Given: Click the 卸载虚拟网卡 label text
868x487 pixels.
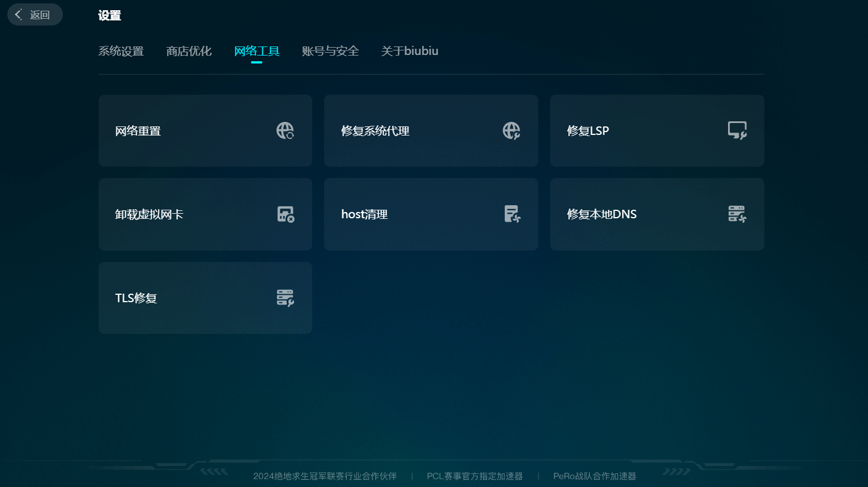Looking at the screenshot, I should (149, 214).
